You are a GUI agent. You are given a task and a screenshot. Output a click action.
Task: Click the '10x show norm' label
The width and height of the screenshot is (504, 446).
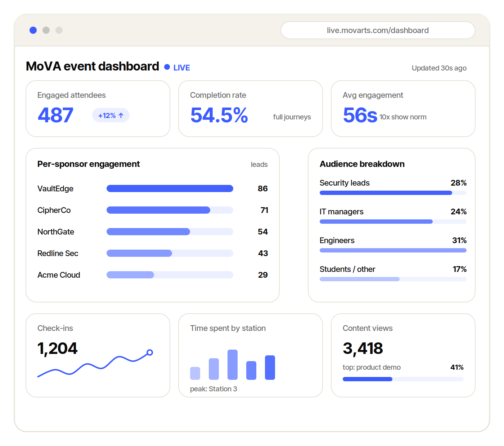click(403, 117)
